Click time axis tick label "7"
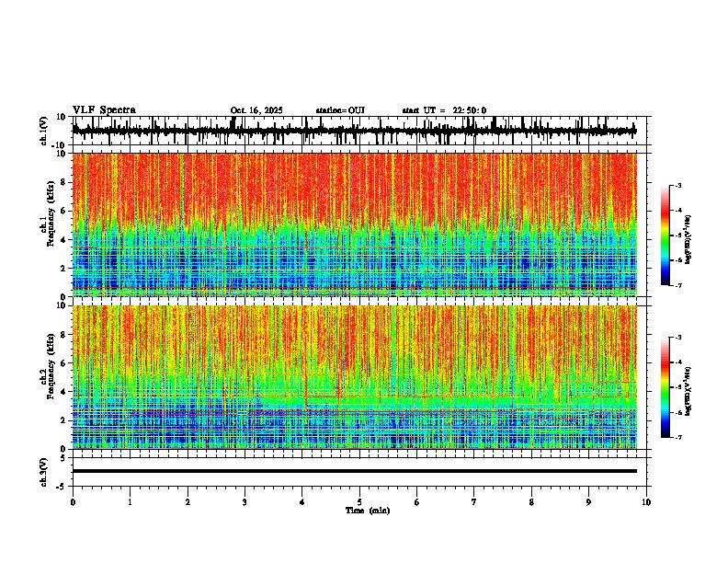This screenshot has width=728, height=563. tap(474, 502)
